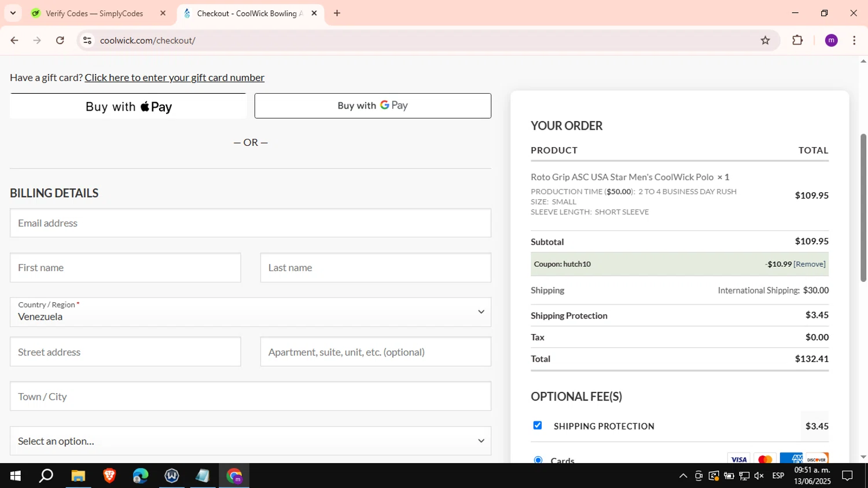Open the gift card number link
The image size is (868, 488).
point(174,78)
